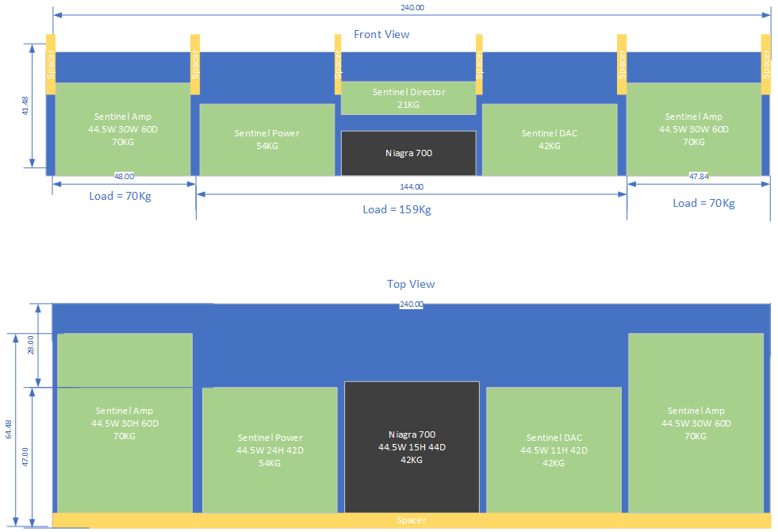Select "Load = 70Kg" label under the 48.00 dimension

point(120,196)
